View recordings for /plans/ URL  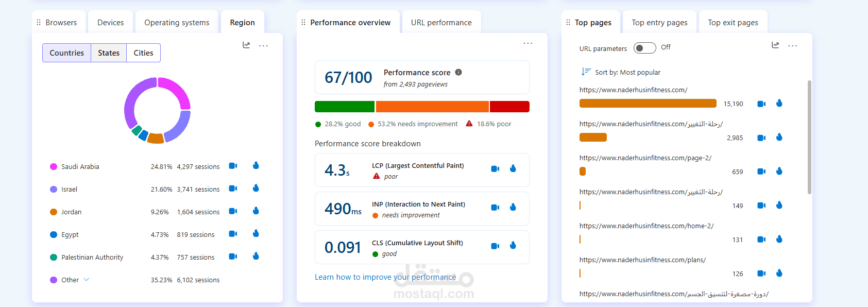pyautogui.click(x=761, y=274)
